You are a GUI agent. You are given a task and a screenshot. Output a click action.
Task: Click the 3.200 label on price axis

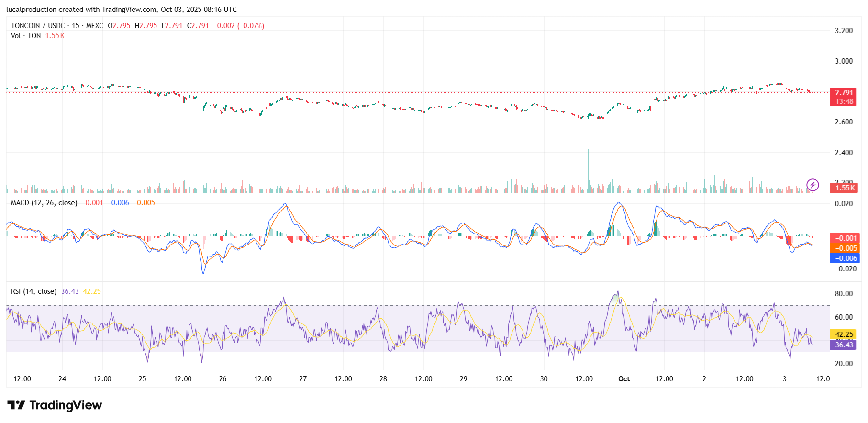click(x=844, y=31)
